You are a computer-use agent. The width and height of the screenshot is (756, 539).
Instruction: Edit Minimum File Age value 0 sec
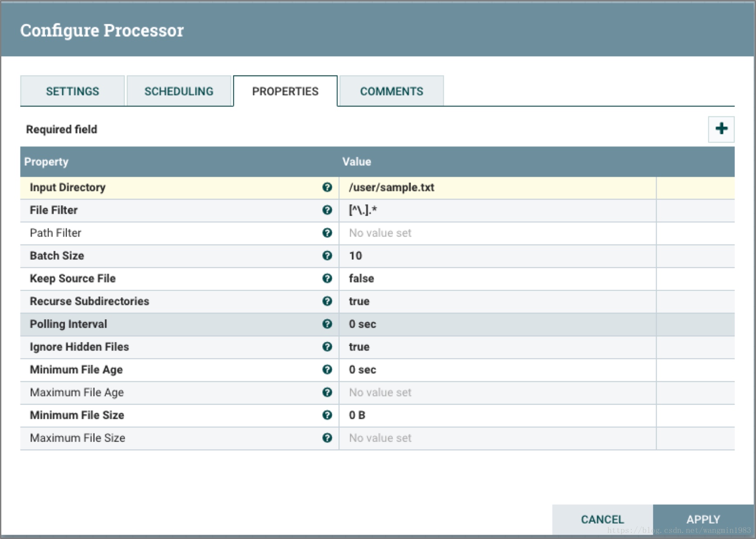click(x=498, y=370)
